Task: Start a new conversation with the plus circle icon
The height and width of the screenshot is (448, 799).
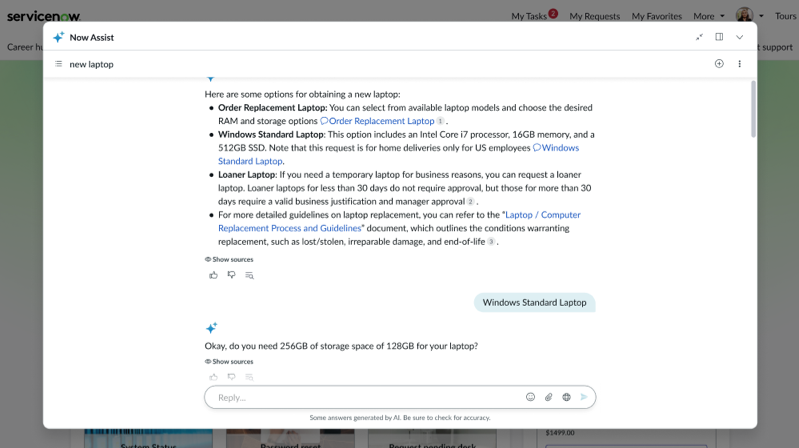Action: point(719,64)
